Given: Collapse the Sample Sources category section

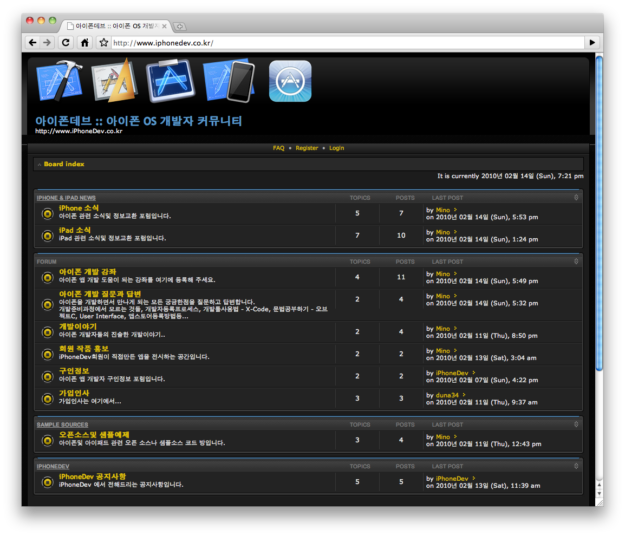Looking at the screenshot, I should point(576,424).
